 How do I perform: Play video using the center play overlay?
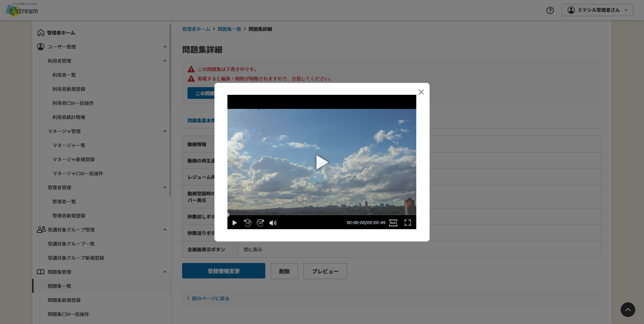tap(322, 162)
